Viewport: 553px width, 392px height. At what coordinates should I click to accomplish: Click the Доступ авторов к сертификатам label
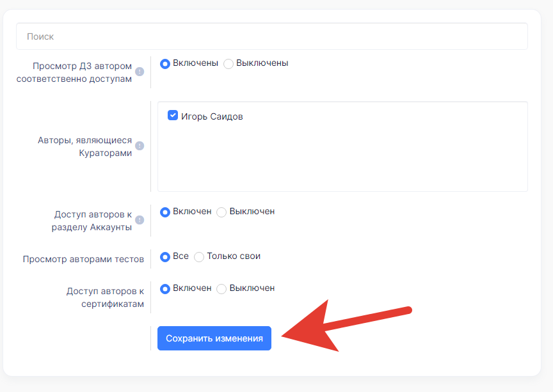click(105, 297)
